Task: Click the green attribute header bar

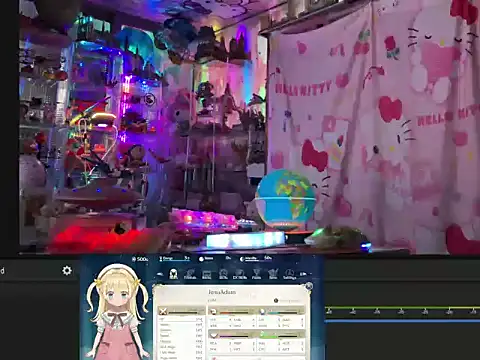Action: [x=281, y=334]
